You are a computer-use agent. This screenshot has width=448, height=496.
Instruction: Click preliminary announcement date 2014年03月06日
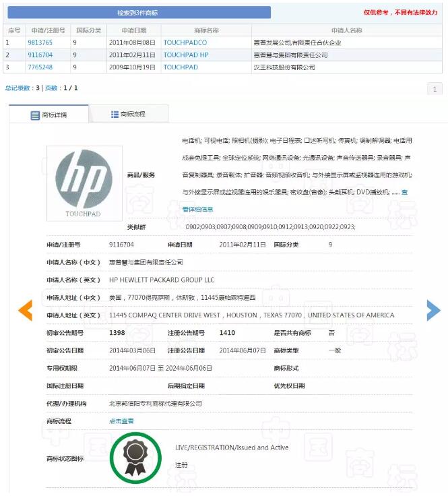point(132,350)
